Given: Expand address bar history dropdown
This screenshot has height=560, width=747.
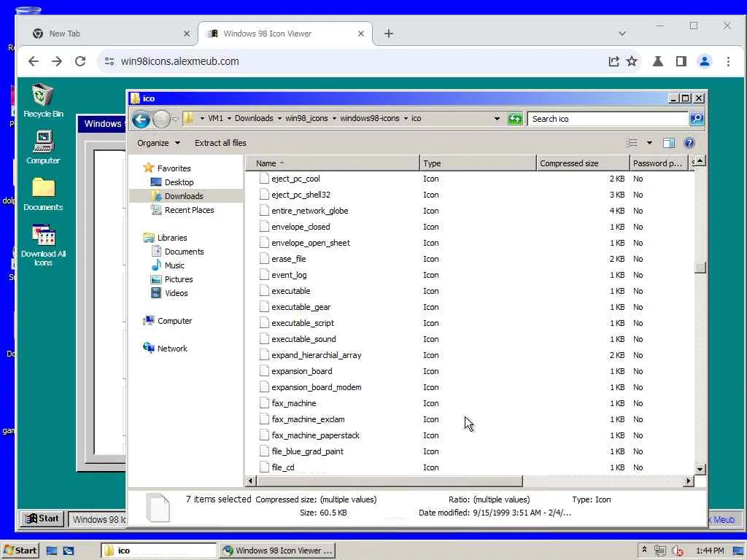Looking at the screenshot, I should pos(497,119).
